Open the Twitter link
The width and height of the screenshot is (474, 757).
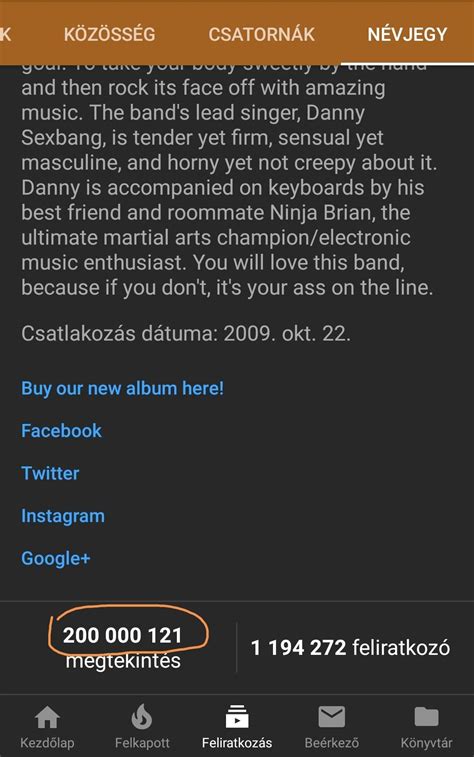click(x=50, y=473)
